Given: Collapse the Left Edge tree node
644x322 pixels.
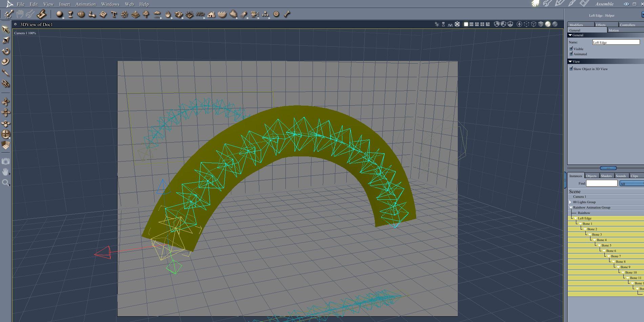Looking at the screenshot, I should [x=576, y=218].
